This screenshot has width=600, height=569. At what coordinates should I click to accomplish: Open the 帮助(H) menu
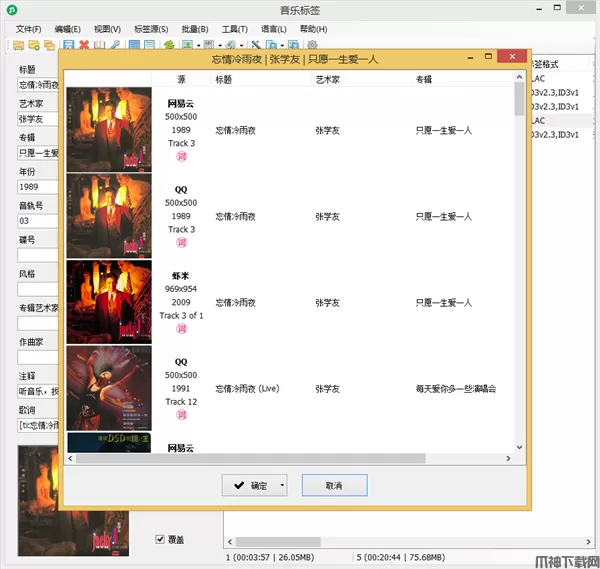click(313, 29)
